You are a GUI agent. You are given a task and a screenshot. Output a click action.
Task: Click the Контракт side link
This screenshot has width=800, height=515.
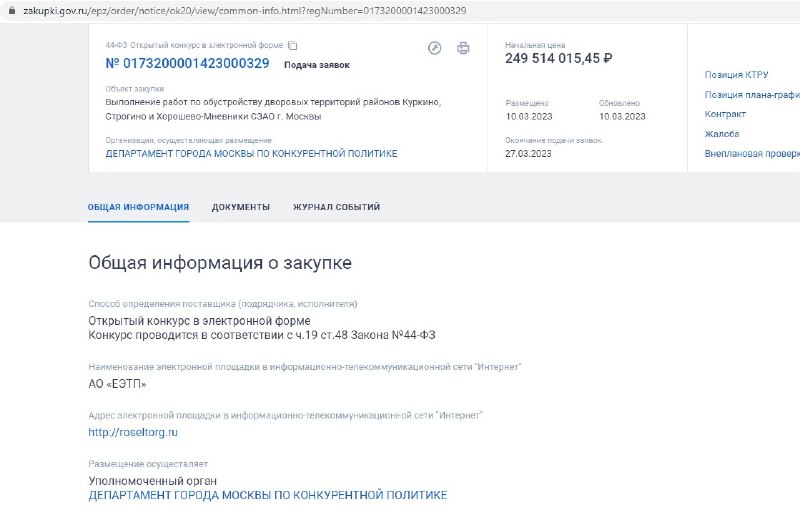pos(725,114)
